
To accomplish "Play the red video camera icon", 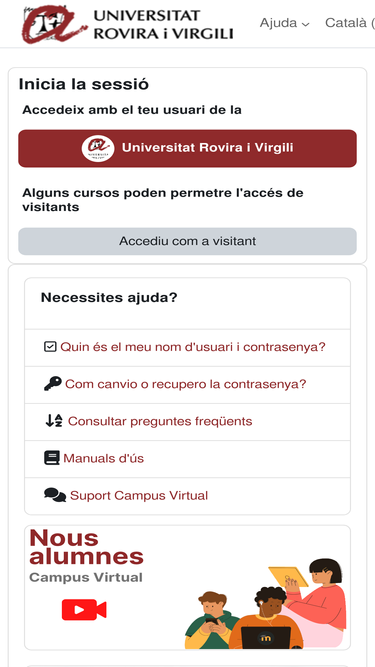I will click(84, 610).
